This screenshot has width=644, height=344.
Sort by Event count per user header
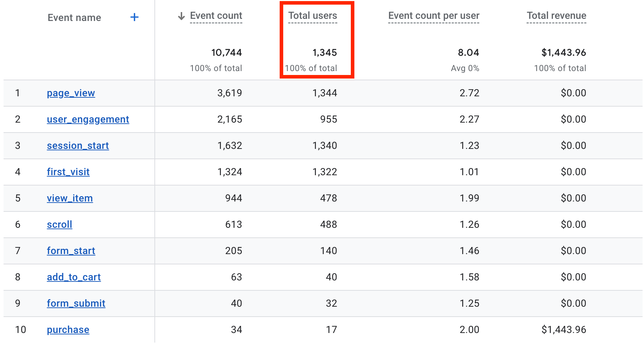pyautogui.click(x=433, y=16)
